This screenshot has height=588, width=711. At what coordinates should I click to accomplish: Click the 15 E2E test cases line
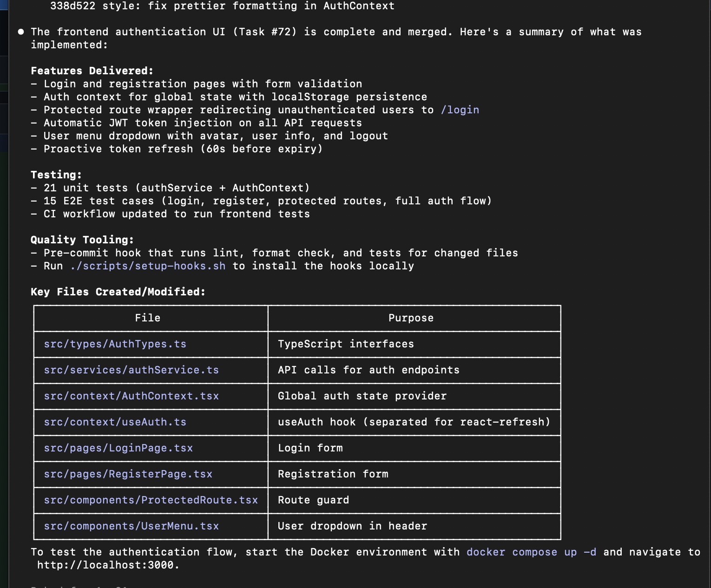(x=261, y=201)
